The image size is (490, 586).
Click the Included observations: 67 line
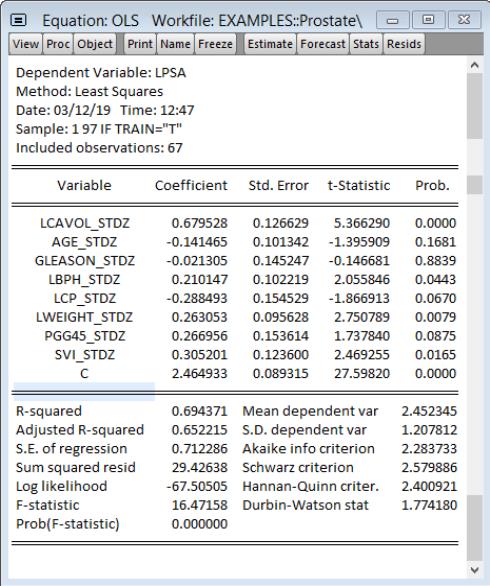click(x=99, y=148)
